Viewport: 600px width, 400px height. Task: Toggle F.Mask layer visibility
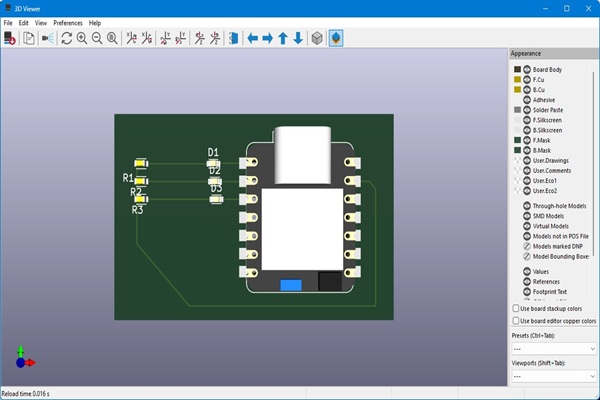tap(527, 140)
